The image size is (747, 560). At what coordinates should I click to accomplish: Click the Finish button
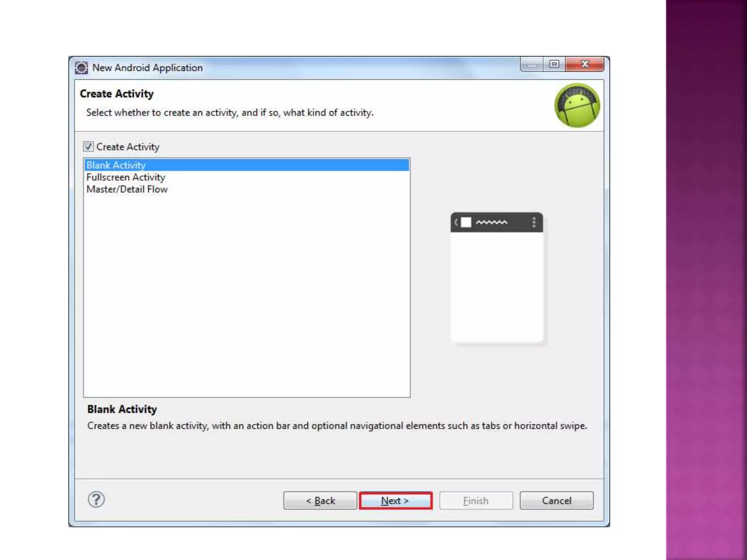pyautogui.click(x=476, y=501)
